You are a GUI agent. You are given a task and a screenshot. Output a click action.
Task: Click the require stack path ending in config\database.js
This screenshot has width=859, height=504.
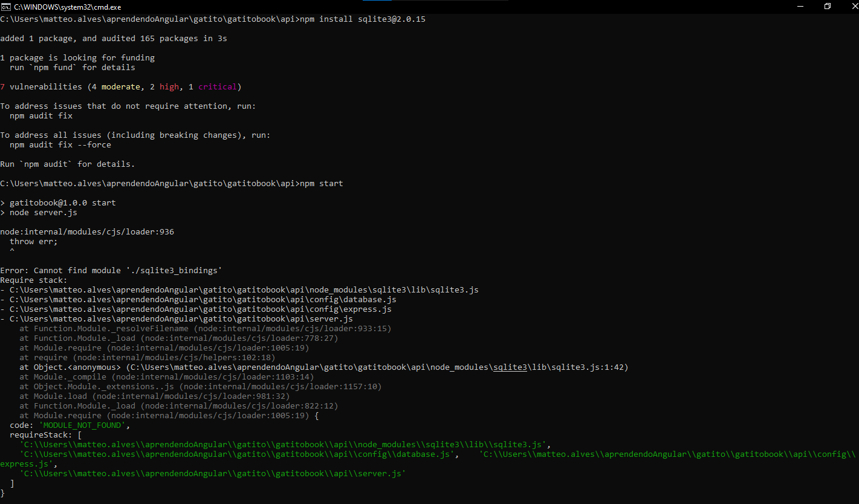[x=198, y=300]
